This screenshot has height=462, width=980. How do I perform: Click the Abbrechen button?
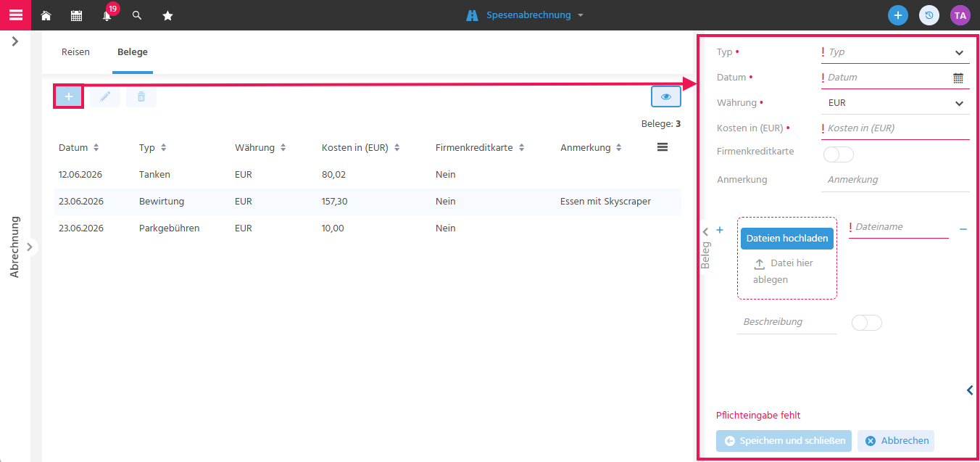pyautogui.click(x=896, y=441)
